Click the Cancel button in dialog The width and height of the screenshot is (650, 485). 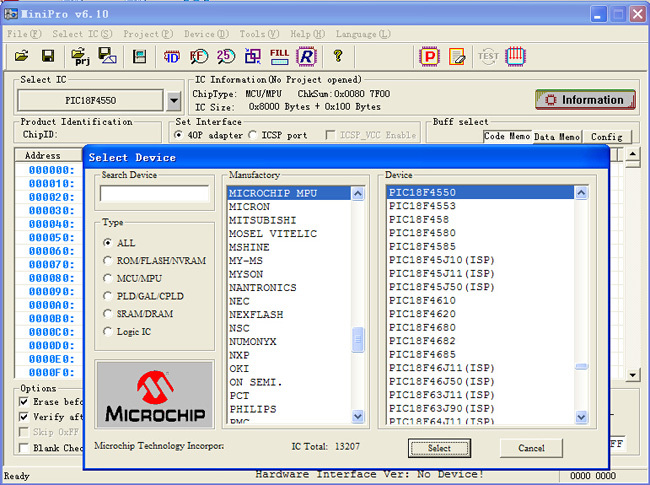531,448
